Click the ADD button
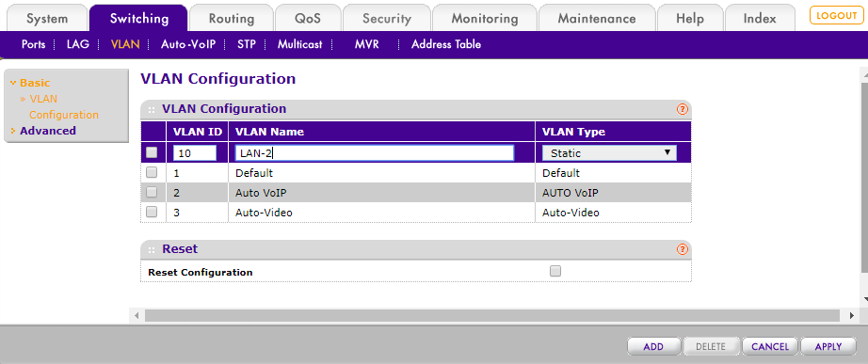This screenshot has width=868, height=364. pyautogui.click(x=653, y=347)
